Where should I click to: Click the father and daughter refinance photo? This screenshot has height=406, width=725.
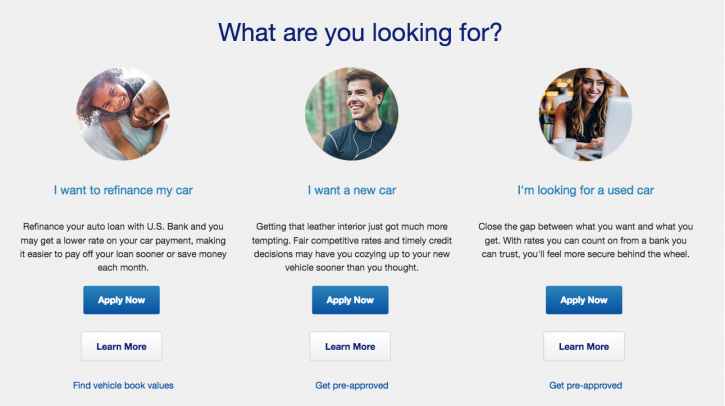123,114
